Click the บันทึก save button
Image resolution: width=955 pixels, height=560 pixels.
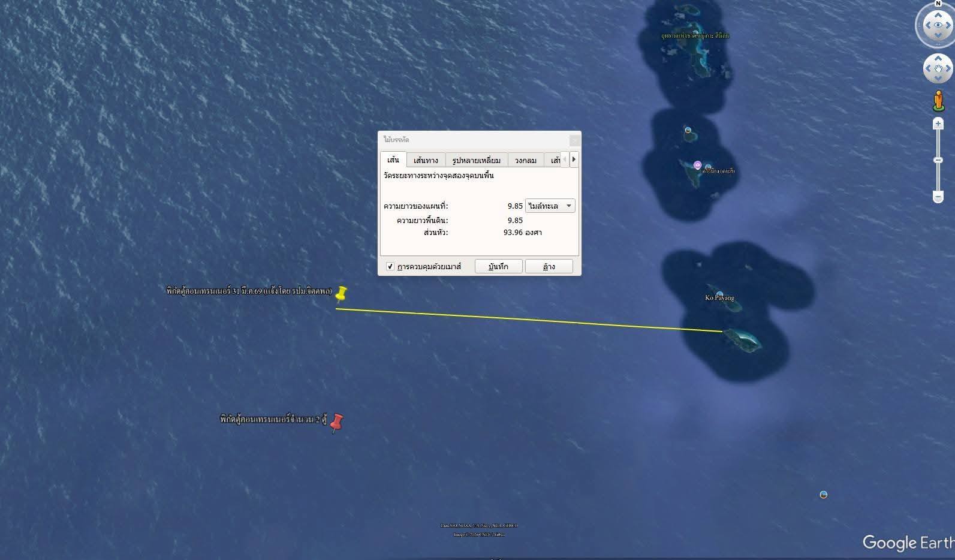point(498,266)
